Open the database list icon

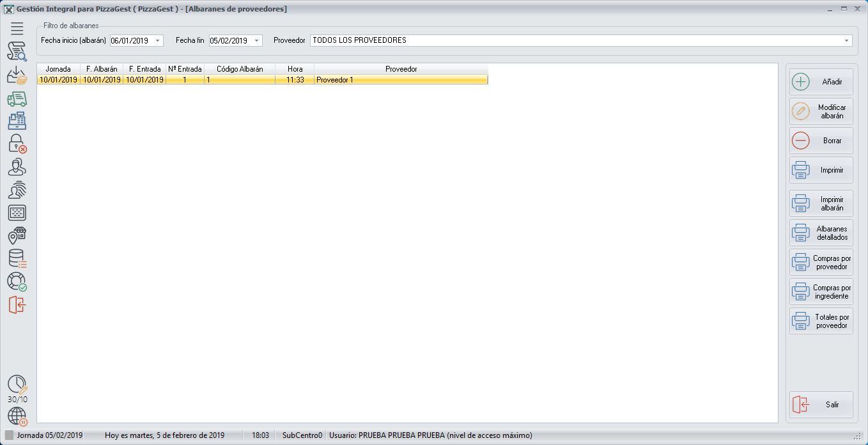click(17, 259)
